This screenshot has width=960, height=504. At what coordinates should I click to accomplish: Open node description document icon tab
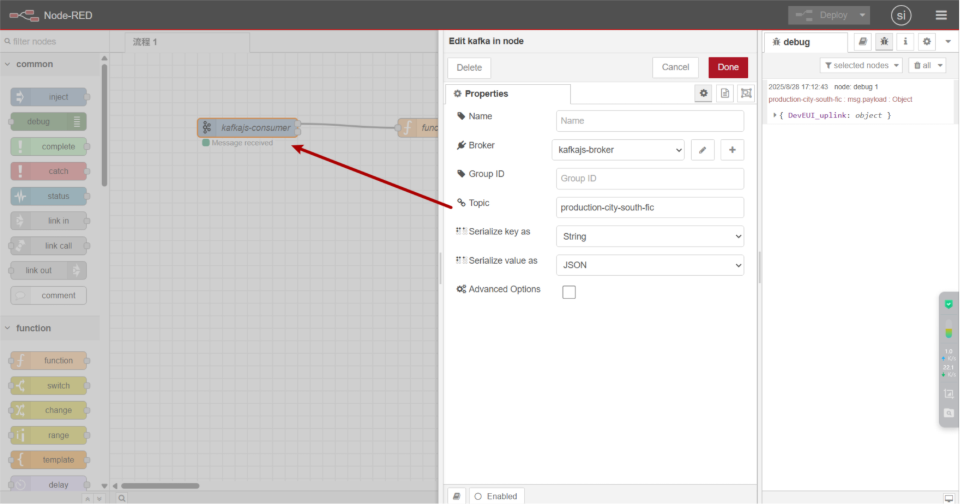[725, 93]
